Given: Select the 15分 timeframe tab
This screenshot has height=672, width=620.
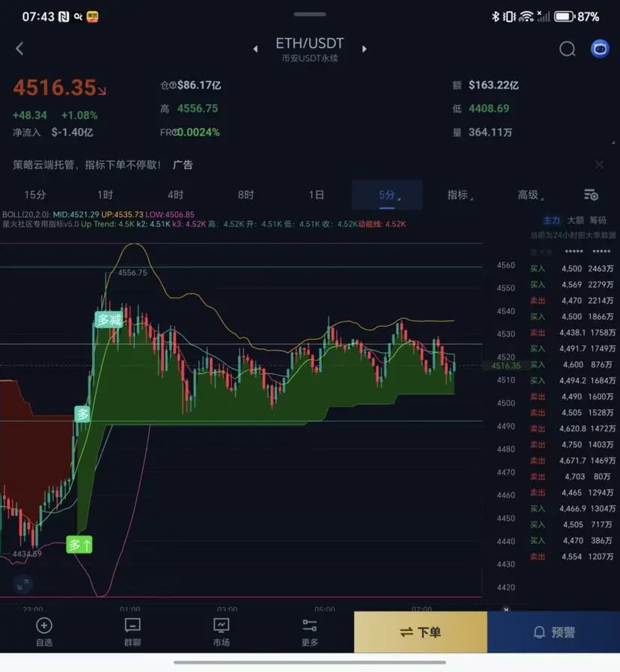Looking at the screenshot, I should pos(34,195).
